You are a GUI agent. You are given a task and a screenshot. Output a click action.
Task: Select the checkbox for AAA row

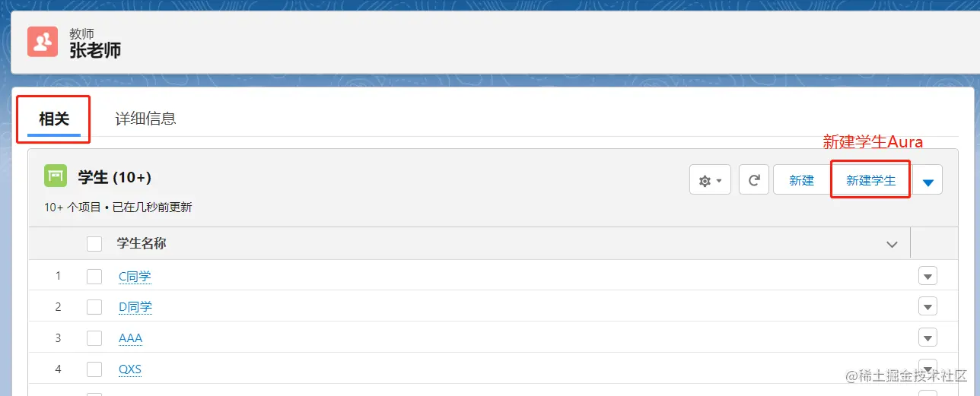click(x=94, y=338)
